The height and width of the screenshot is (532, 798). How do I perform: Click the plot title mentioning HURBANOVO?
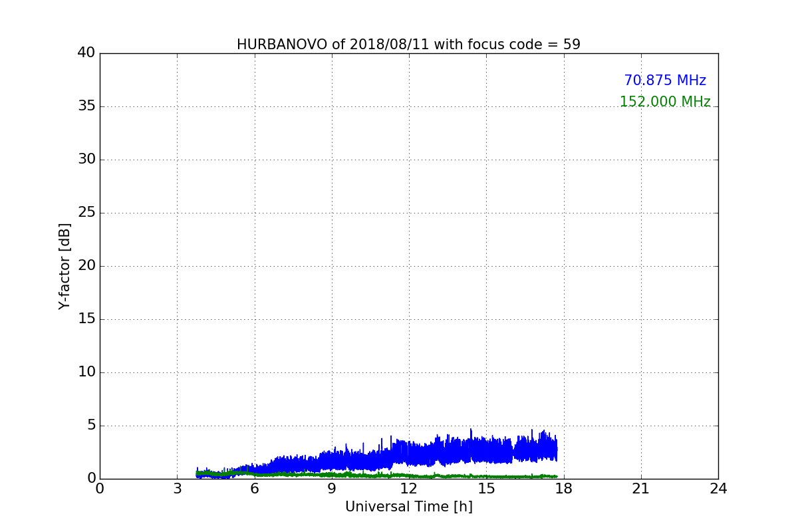408,45
